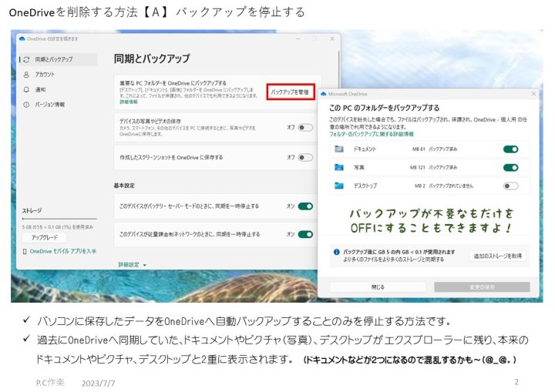
Task: Close the Microsoft OneDrive backup dialog
Action: tap(533, 94)
